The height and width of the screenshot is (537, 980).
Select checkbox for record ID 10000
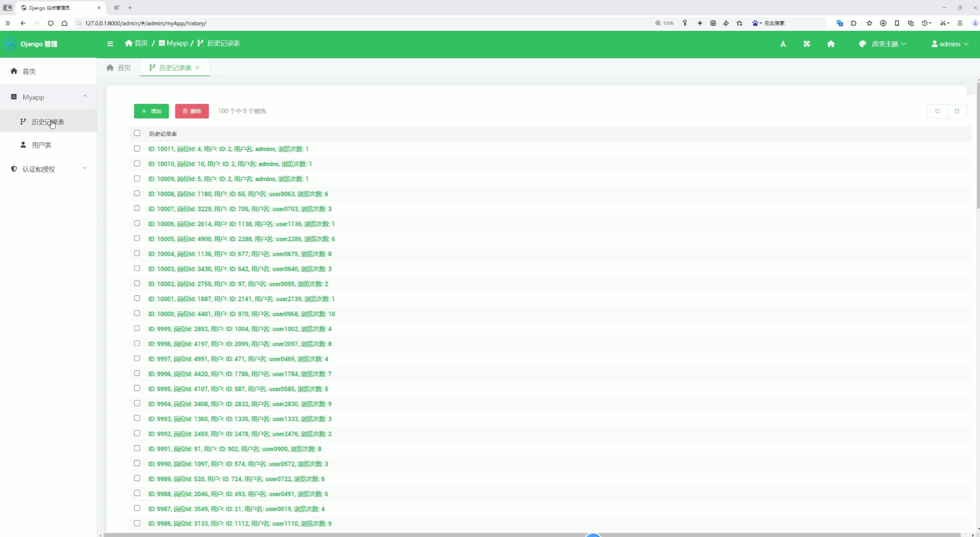(x=137, y=314)
